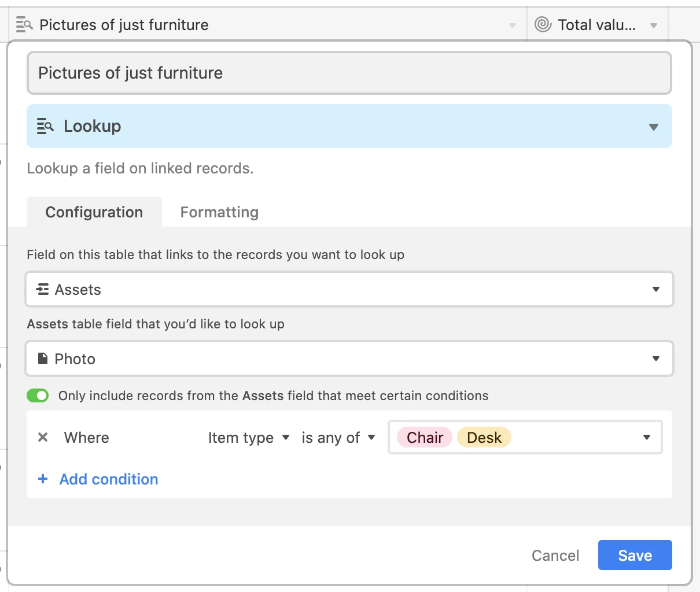Expand the Assets linked field dropdown
Screen dimensions: 700x592
pyautogui.click(x=656, y=290)
